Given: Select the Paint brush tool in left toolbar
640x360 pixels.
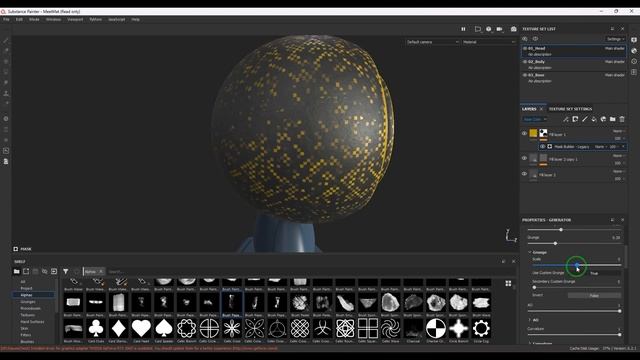Looking at the screenshot, I should (6, 41).
